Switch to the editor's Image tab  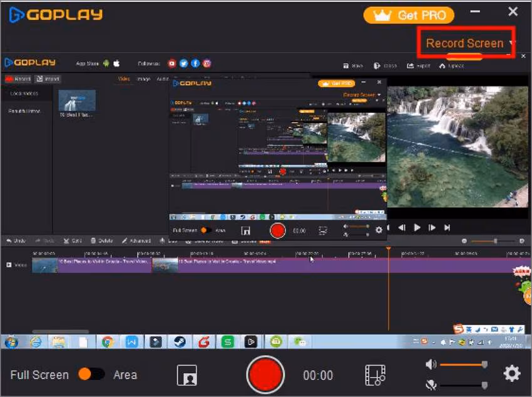(x=143, y=79)
